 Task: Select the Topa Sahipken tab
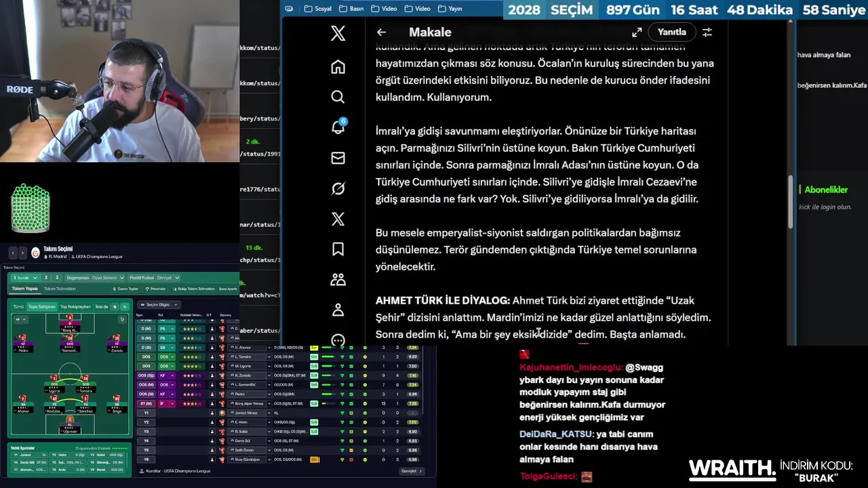pyautogui.click(x=42, y=306)
